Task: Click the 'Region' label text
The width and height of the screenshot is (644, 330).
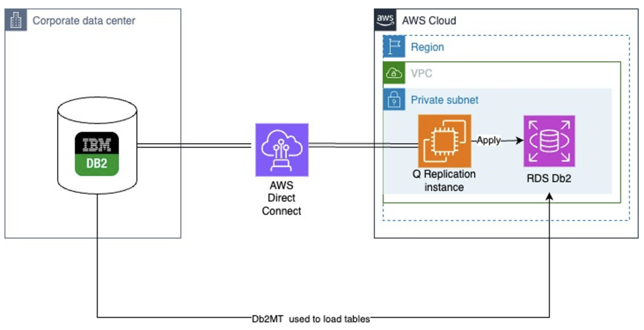Action: 427,47
